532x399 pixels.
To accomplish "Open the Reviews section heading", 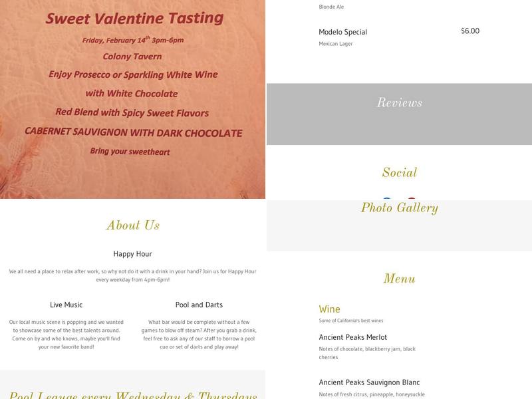I will point(400,102).
